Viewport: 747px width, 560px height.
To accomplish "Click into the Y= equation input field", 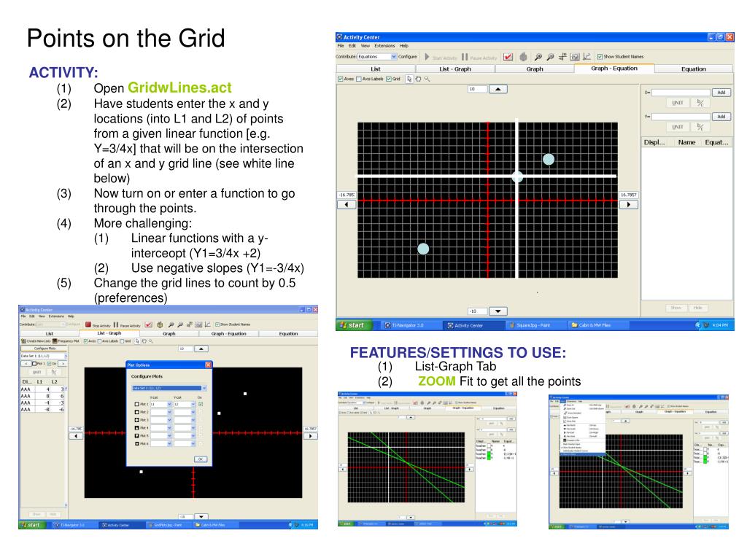I will coord(681,117).
